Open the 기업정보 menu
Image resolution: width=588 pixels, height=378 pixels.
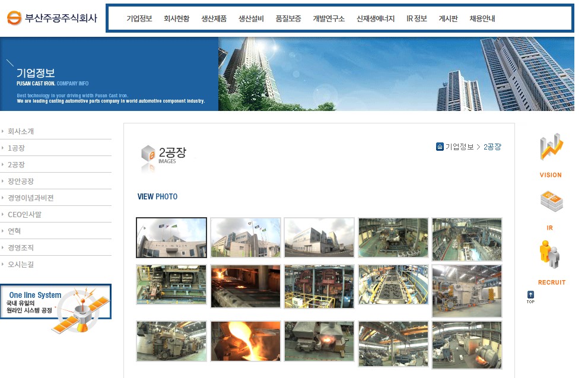[x=139, y=18]
